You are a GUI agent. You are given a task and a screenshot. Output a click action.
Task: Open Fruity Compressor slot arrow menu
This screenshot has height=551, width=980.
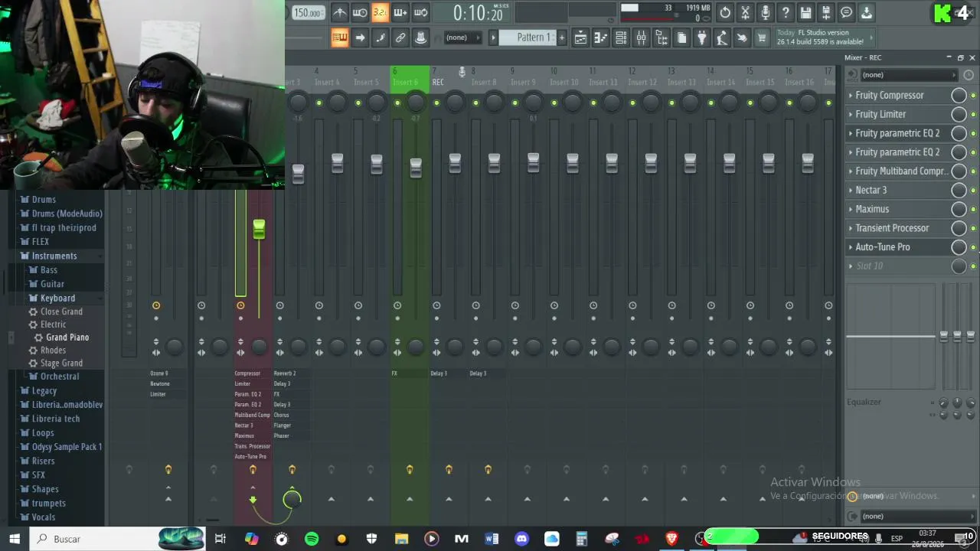851,96
